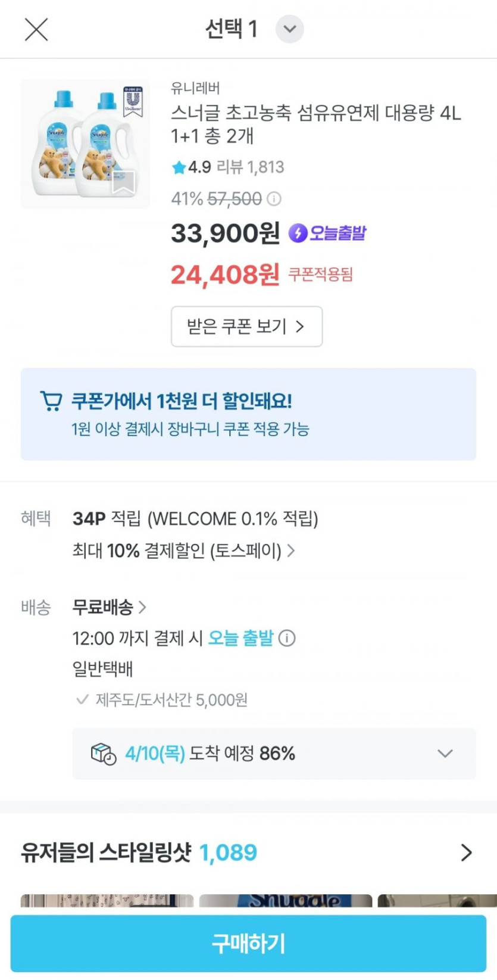Click info icon next to 오늘 출발
This screenshot has height=980, width=497.
(x=287, y=639)
